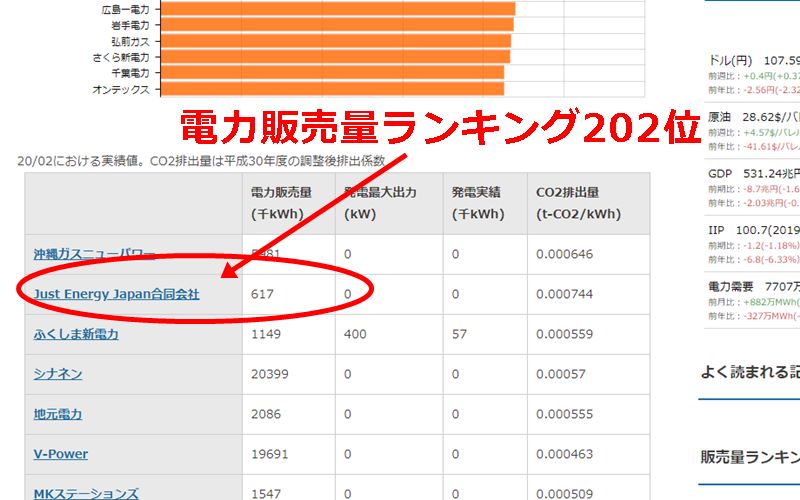Select the 0.00057 CO2 value

tap(561, 374)
